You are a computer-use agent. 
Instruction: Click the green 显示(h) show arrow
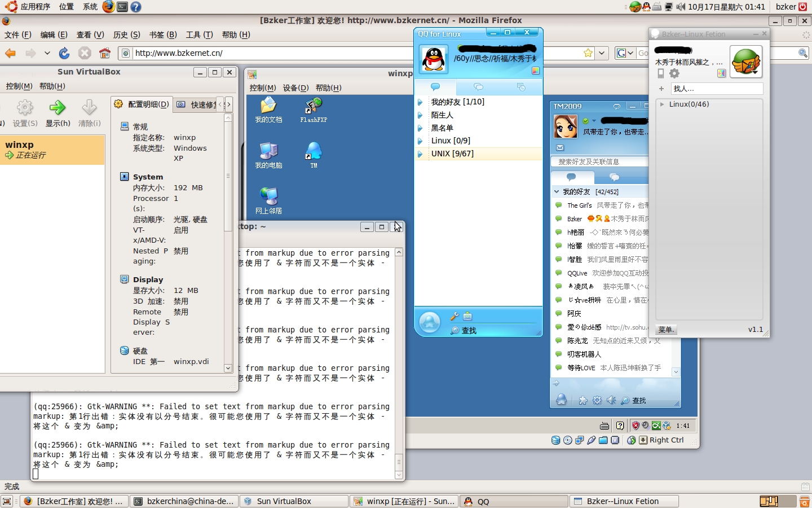(58, 113)
